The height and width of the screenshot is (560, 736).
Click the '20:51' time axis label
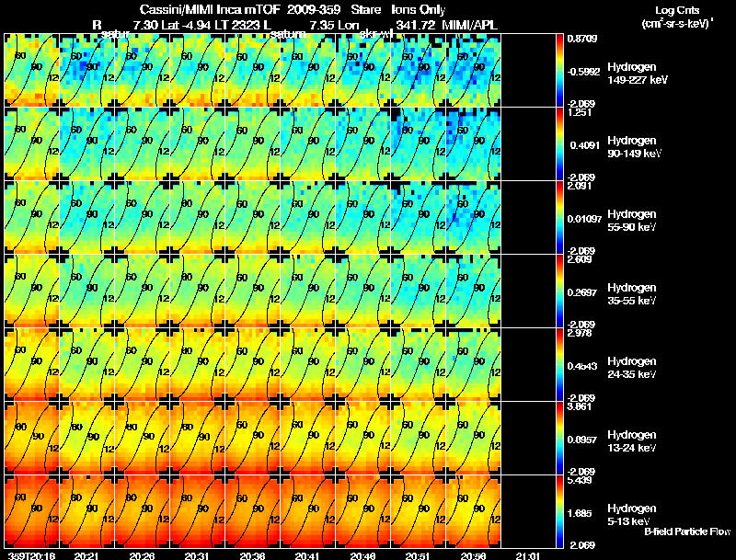[418, 555]
